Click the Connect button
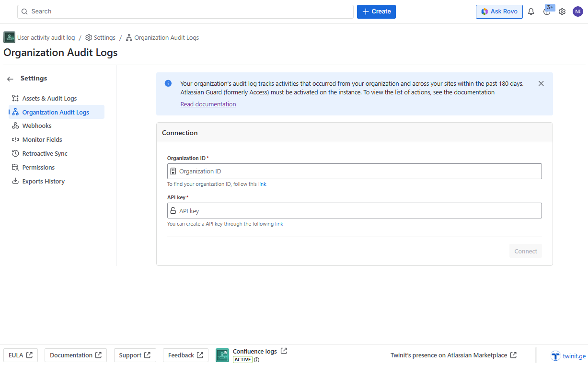This screenshot has height=366, width=588. click(526, 251)
